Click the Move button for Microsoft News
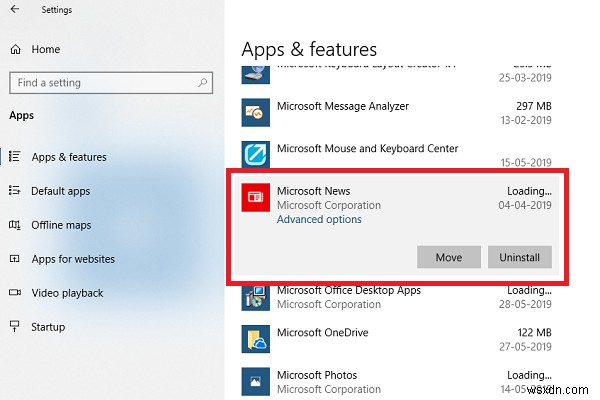 pyautogui.click(x=449, y=257)
